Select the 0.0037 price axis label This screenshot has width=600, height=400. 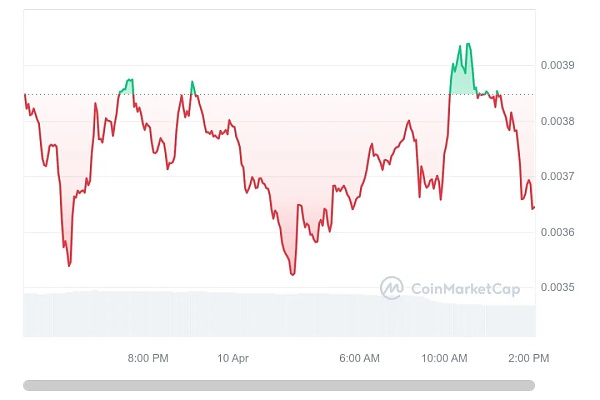click(559, 177)
